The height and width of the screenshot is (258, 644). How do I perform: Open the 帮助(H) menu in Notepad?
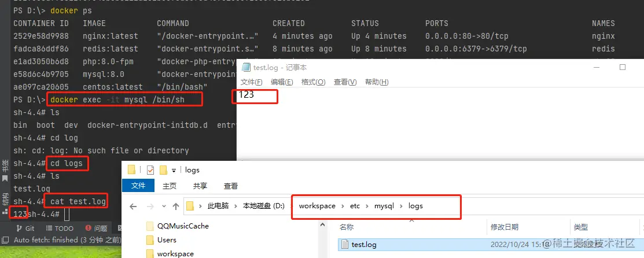(377, 82)
